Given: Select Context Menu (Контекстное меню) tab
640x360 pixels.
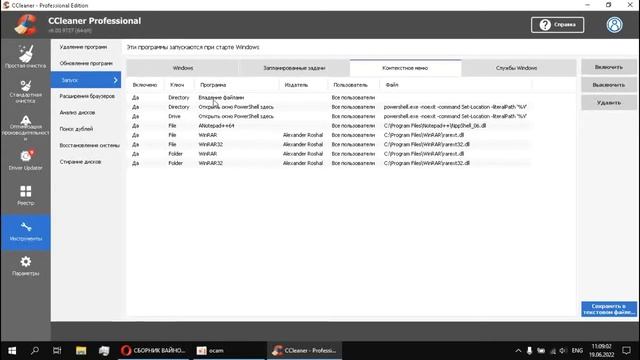Looking at the screenshot, I should tap(405, 68).
